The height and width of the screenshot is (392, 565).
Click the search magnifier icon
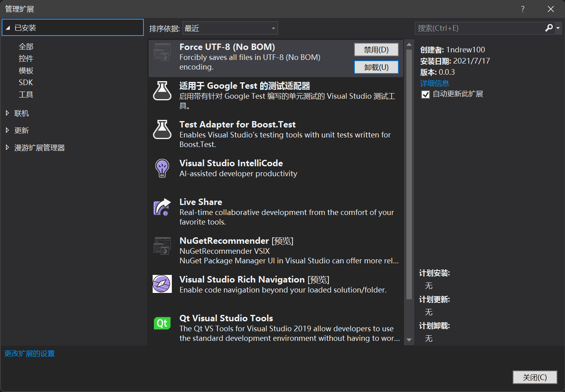click(x=549, y=28)
